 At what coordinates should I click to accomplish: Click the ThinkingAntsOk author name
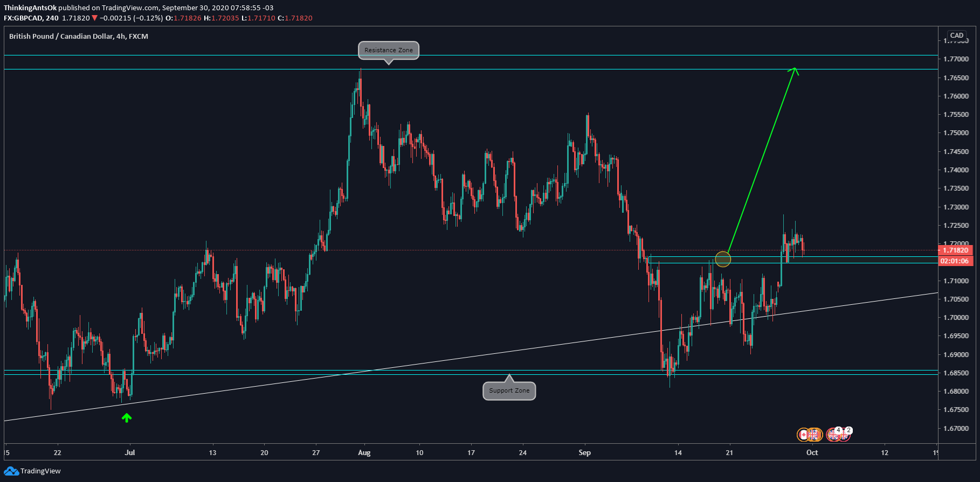click(x=30, y=8)
